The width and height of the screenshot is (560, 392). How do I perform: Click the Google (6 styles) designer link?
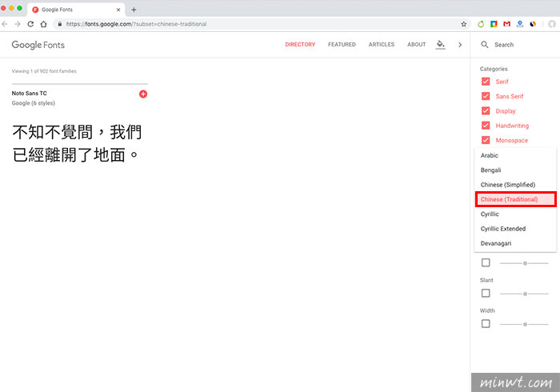coord(34,103)
